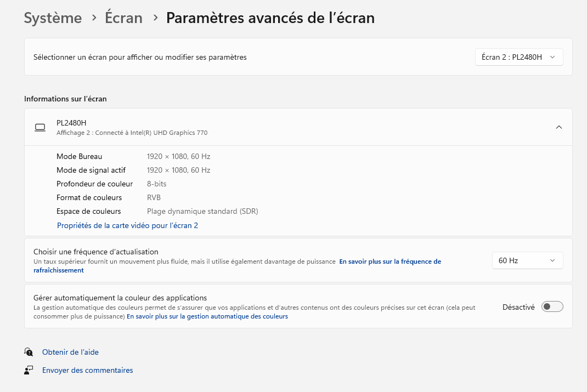Viewport: 587px width, 392px height.
Task: Click the "Plage dynamique standard (SDR)" value
Action: [x=202, y=211]
